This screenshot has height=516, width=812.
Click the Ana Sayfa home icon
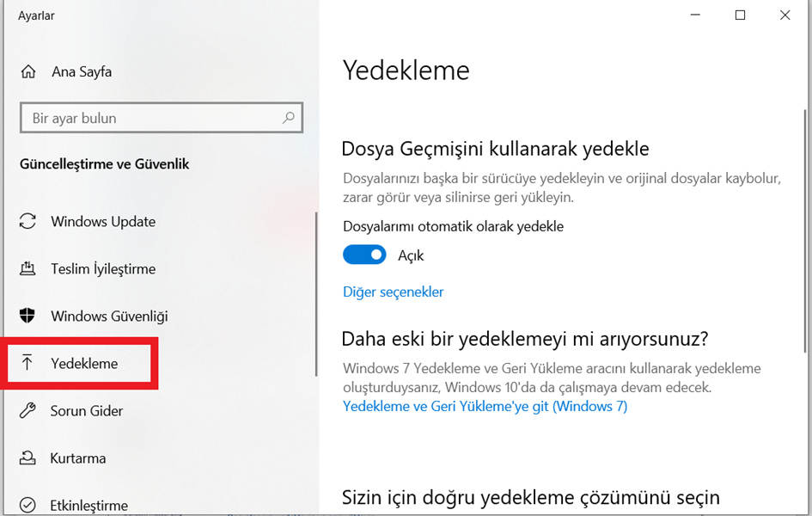28,71
